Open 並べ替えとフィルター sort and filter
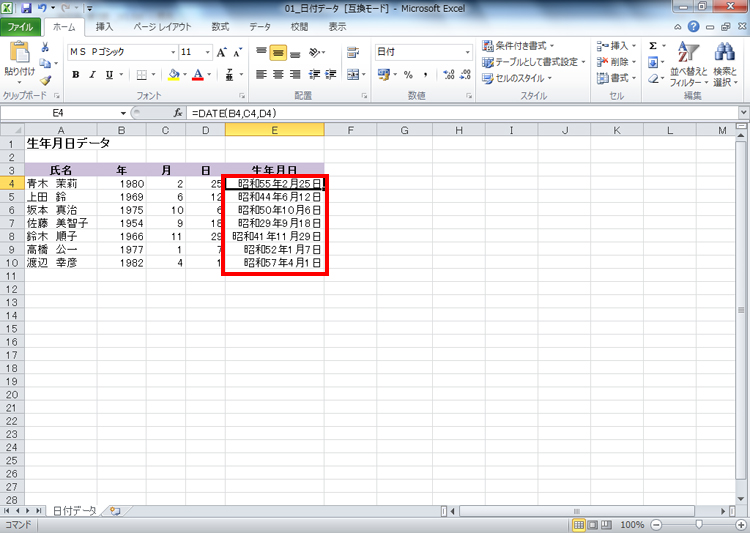The image size is (750, 533). click(689, 64)
